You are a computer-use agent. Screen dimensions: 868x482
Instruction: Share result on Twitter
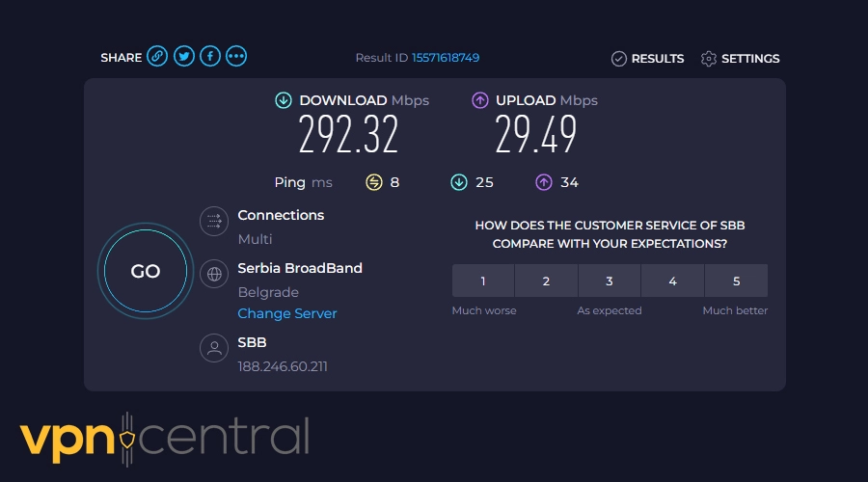pyautogui.click(x=184, y=57)
